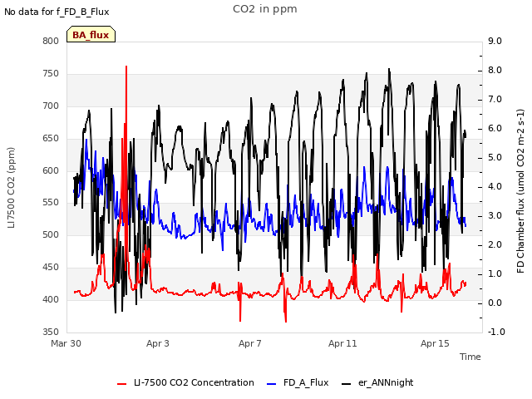Click the 'Apr 3' x-axis tick label
This screenshot has height=399, width=532.
coord(158,343)
